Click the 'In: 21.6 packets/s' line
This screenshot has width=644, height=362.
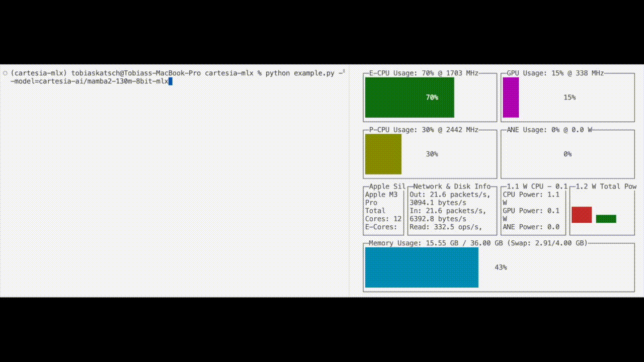[x=448, y=211]
